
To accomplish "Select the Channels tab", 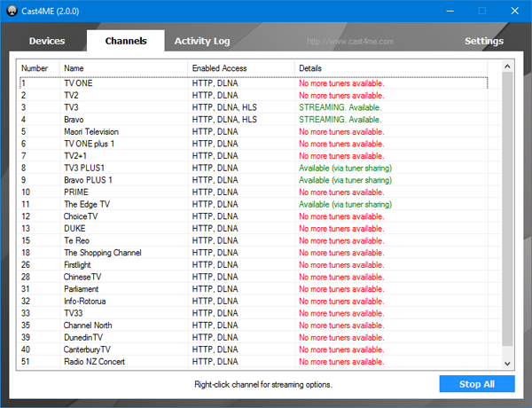I will click(126, 41).
